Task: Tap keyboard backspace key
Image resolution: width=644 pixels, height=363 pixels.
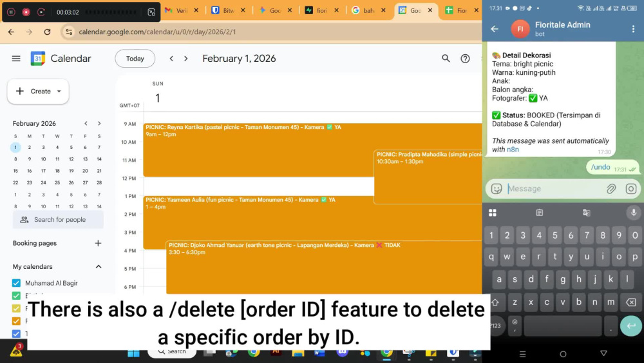Action: 631,302
